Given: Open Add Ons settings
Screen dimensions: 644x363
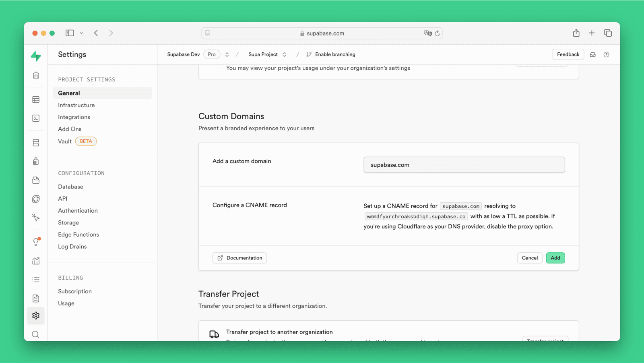Looking at the screenshot, I should pos(70,129).
